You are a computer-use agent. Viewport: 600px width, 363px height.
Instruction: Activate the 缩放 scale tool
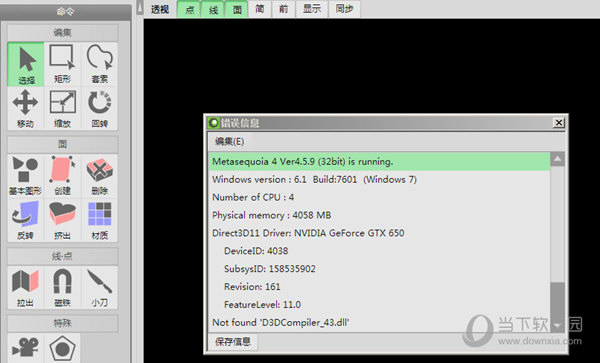62,109
